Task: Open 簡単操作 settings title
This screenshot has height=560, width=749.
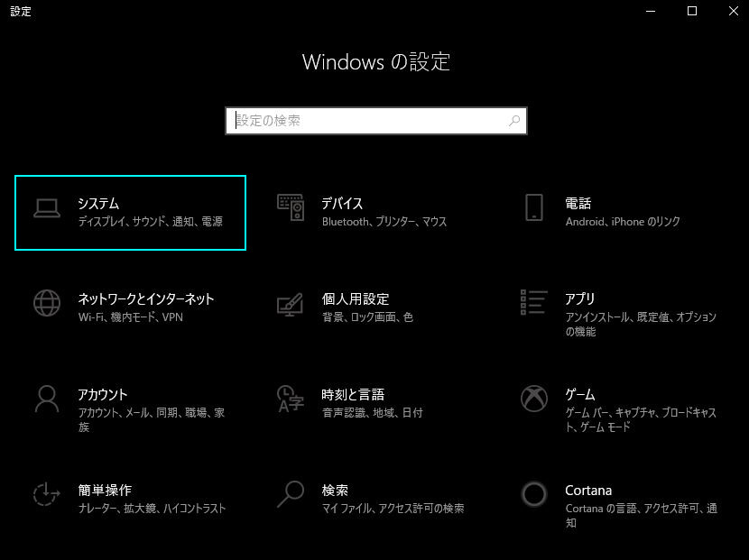Action: coord(105,491)
